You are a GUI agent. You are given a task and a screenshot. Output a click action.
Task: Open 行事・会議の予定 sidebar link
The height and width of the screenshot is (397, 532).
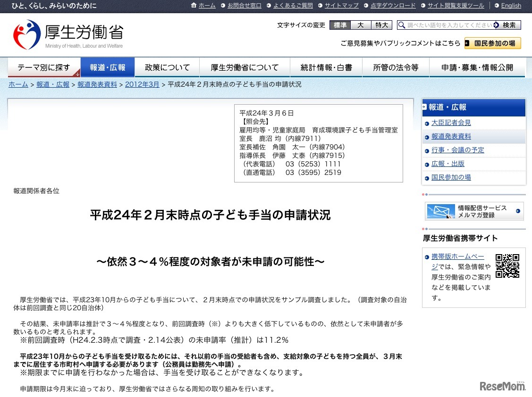(x=457, y=150)
